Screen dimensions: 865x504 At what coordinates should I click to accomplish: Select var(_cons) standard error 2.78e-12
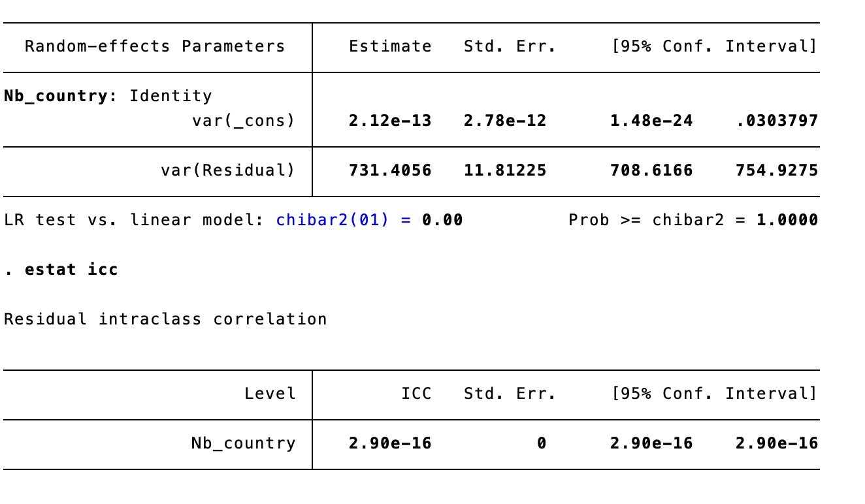tap(505, 121)
